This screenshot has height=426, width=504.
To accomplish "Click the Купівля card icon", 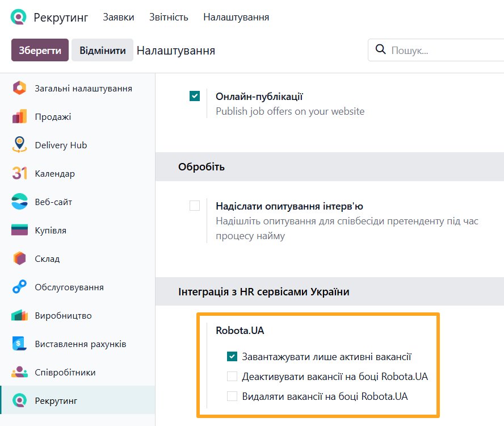I will [20, 230].
